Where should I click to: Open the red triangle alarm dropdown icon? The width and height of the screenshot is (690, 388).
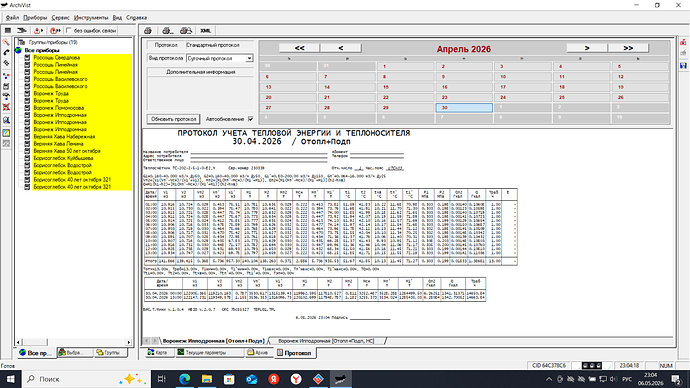point(38,30)
